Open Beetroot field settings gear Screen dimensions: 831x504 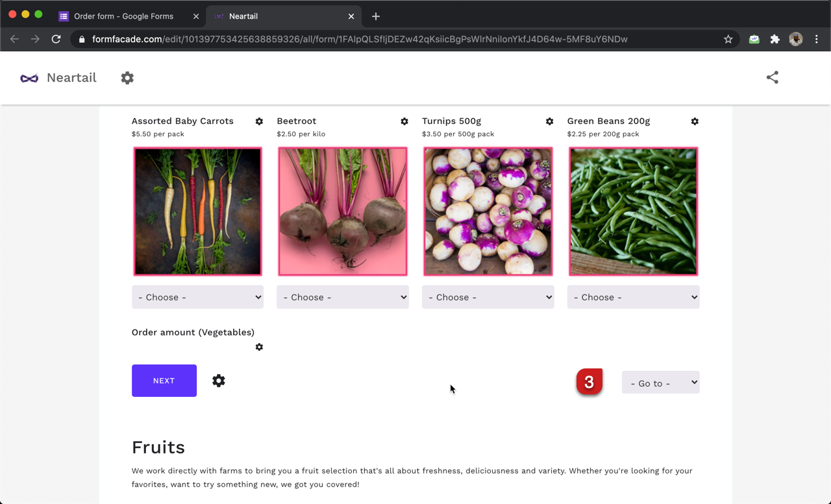pyautogui.click(x=404, y=121)
